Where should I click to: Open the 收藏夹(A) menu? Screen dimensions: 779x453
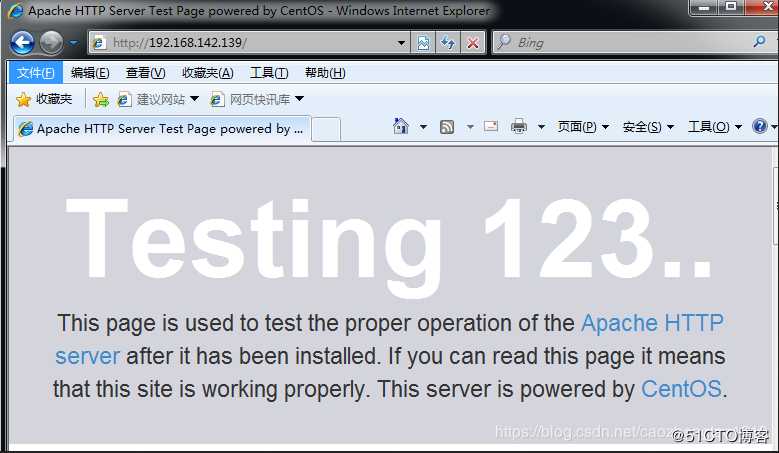point(208,73)
